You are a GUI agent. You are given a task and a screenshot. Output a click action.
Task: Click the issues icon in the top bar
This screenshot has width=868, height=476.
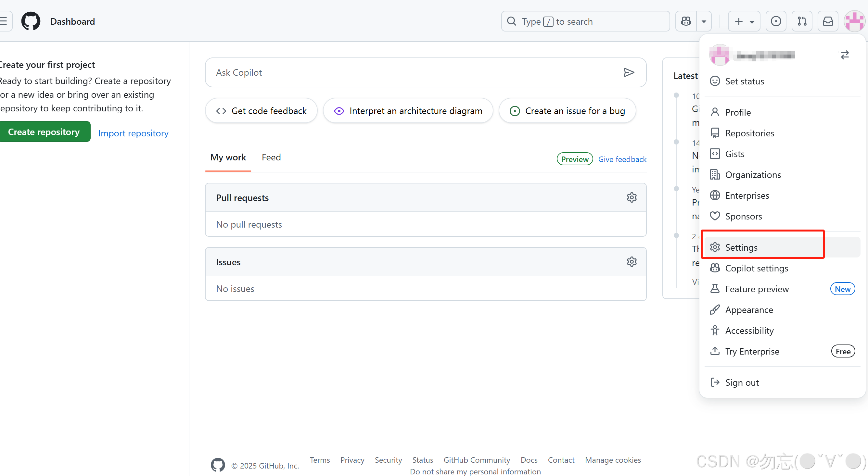776,21
